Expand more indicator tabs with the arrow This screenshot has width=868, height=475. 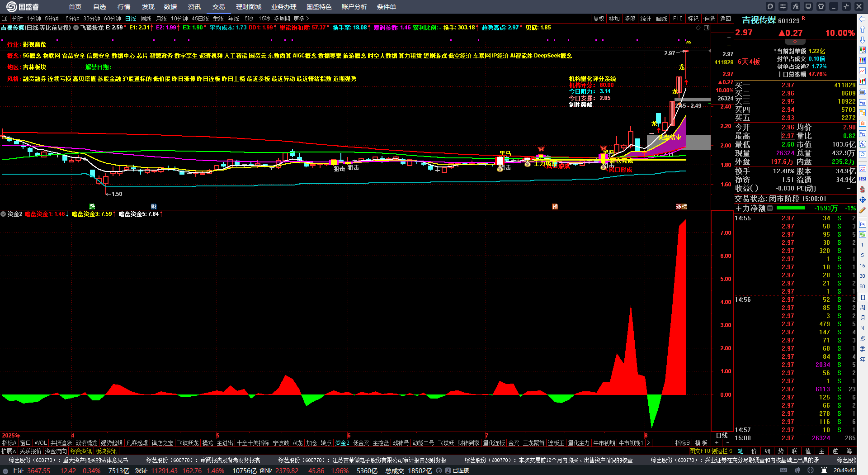point(648,443)
